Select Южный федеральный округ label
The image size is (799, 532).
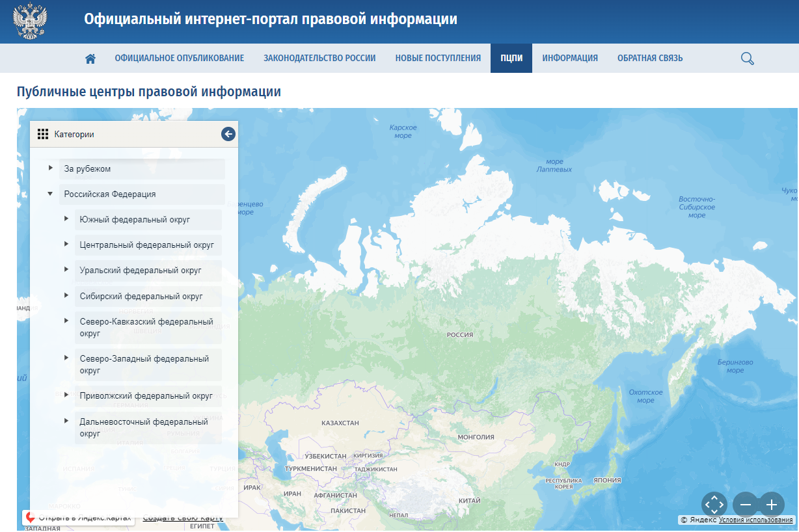(135, 220)
